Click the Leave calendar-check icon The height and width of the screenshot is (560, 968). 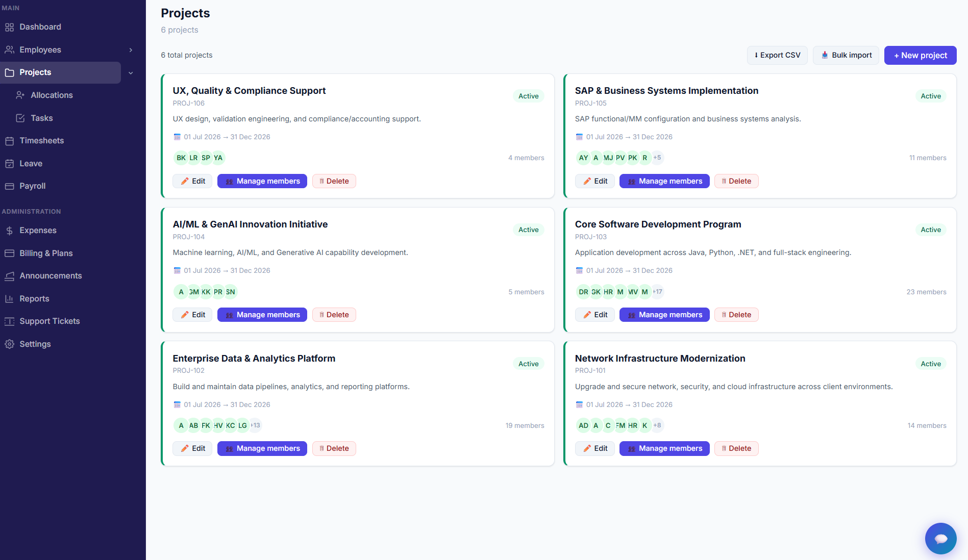[9, 163]
